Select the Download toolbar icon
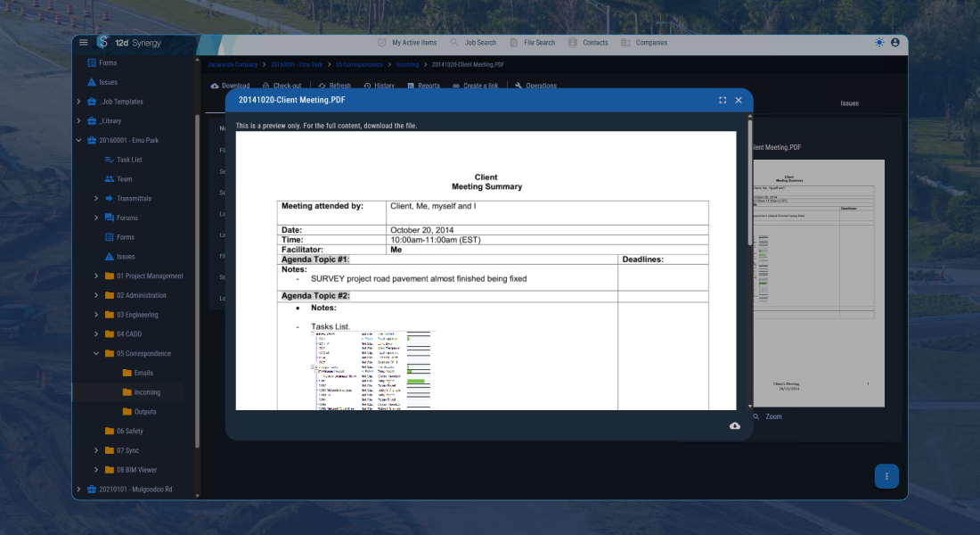This screenshot has height=535, width=980. [213, 85]
